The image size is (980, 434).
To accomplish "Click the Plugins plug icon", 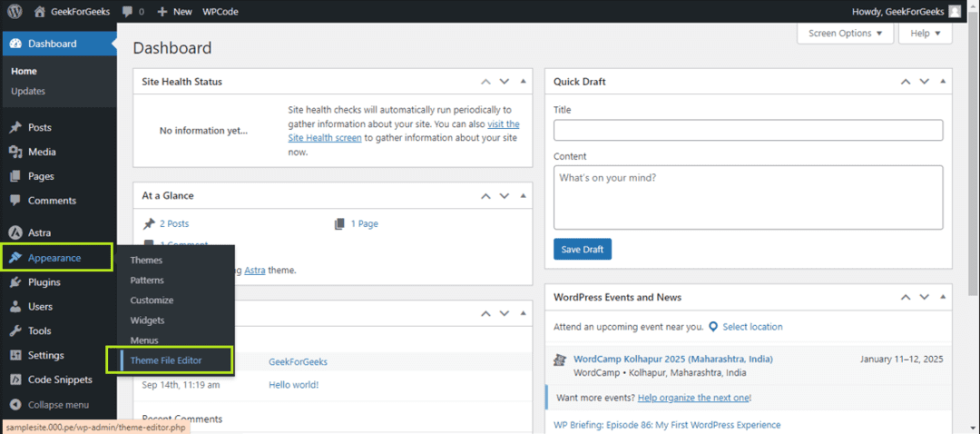I will click(15, 282).
